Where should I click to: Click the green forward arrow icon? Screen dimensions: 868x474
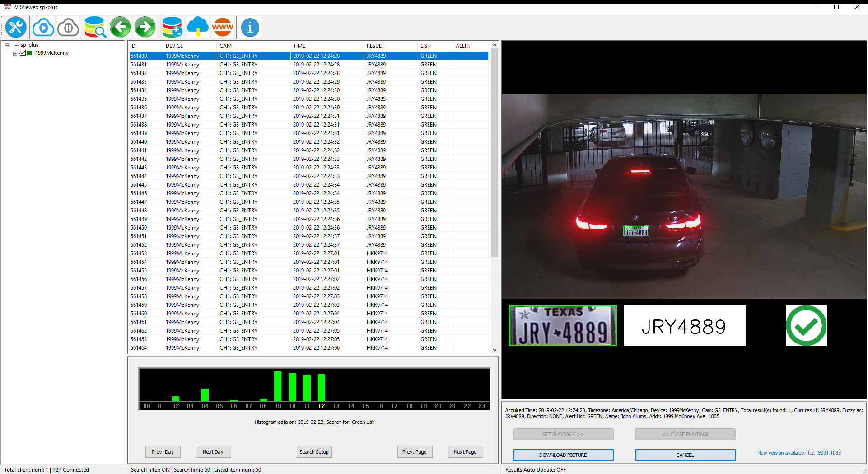pyautogui.click(x=145, y=27)
